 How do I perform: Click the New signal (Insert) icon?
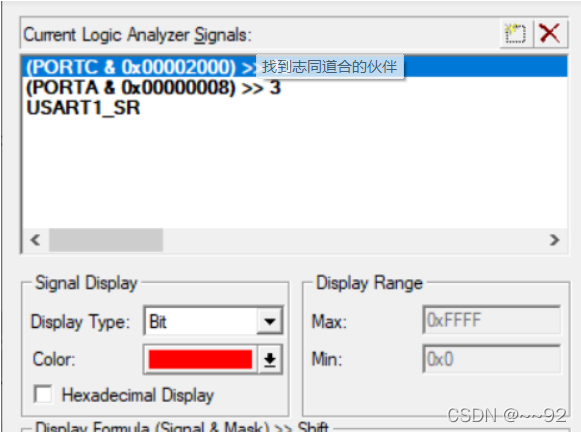click(x=516, y=34)
